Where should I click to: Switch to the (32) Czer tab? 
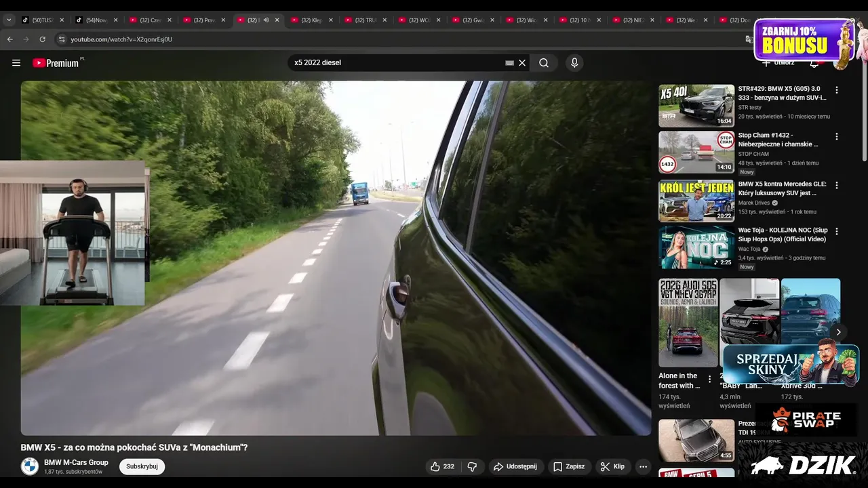[151, 20]
